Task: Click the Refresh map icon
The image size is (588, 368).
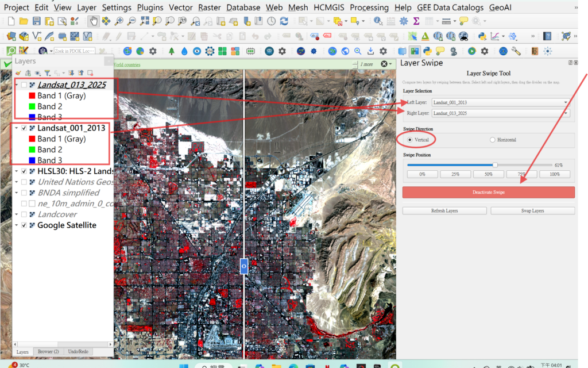Action: pyautogui.click(x=284, y=21)
